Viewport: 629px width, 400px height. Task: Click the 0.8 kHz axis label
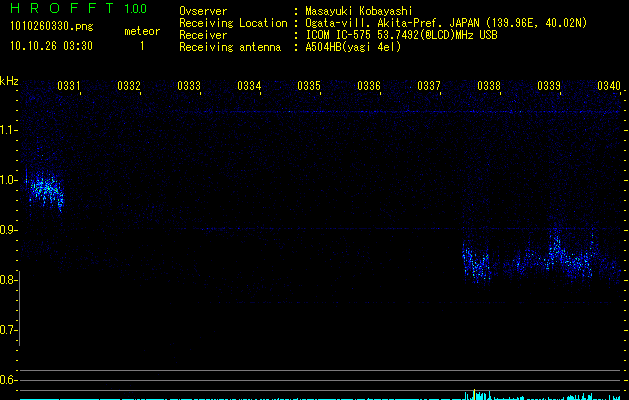(8, 280)
